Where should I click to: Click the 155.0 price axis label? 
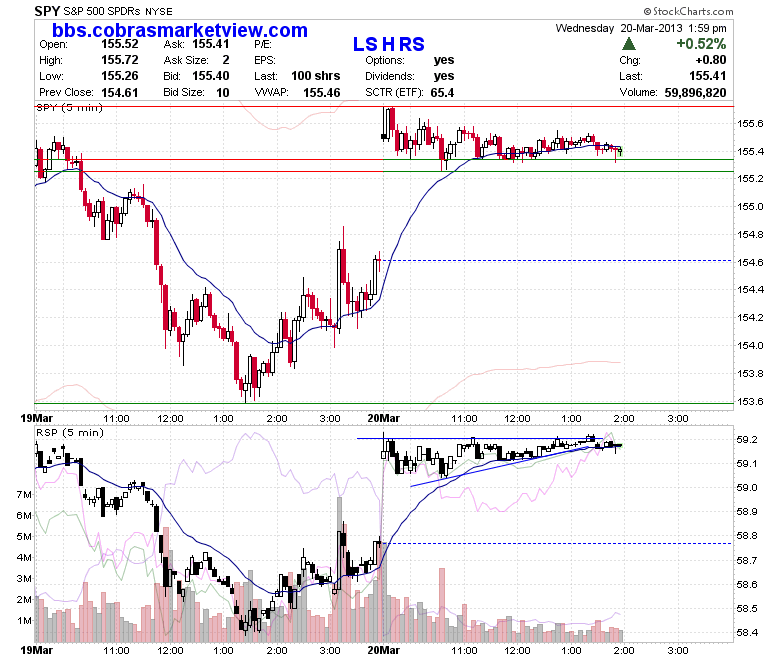pos(750,206)
